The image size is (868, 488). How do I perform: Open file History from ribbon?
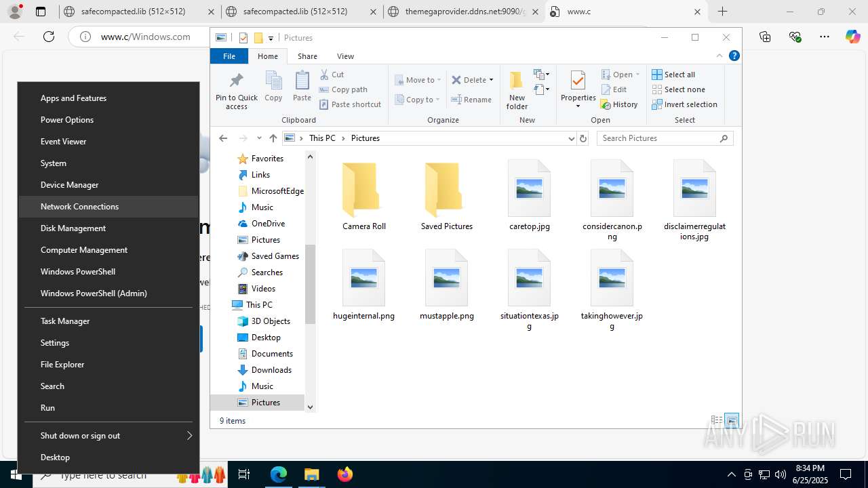click(619, 104)
